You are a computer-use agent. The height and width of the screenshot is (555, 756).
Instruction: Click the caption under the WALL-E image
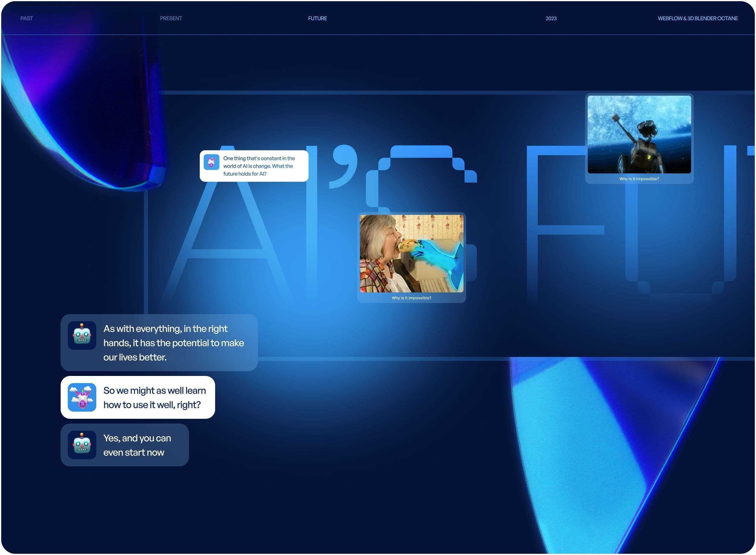coord(639,179)
